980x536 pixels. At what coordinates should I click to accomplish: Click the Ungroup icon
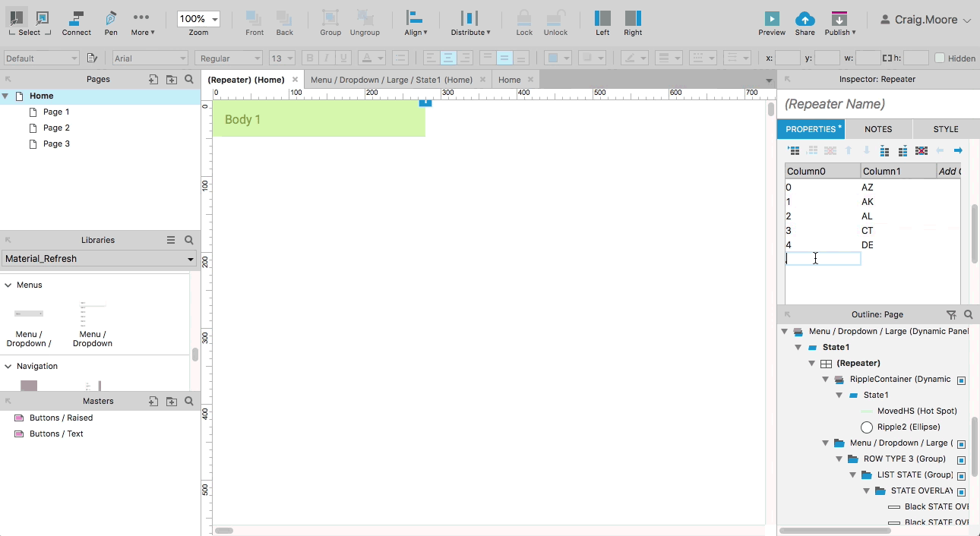coord(365,23)
